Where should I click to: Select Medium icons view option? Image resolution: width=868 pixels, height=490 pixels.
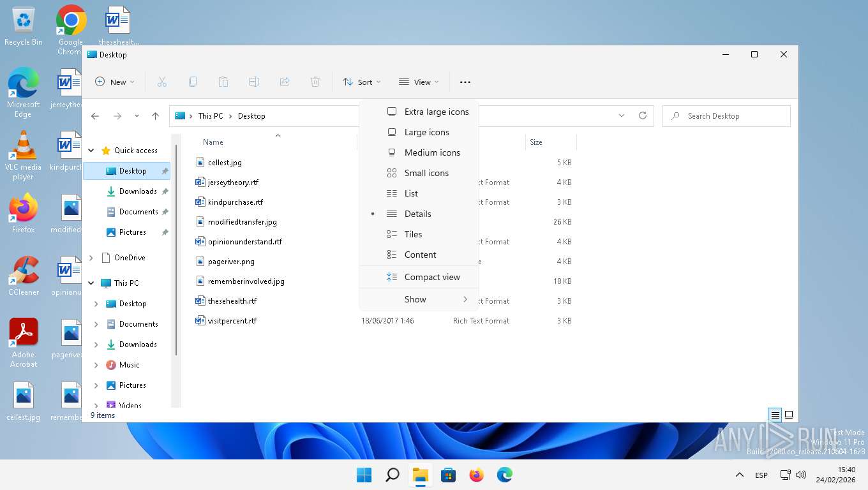pos(419,152)
